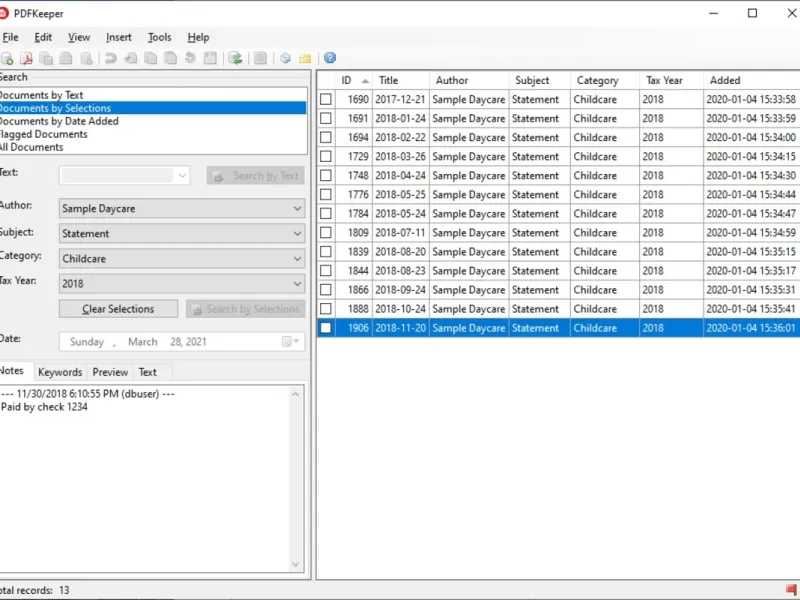This screenshot has height=600, width=800.
Task: Choose Flagged Documents in search list
Action: (x=44, y=134)
